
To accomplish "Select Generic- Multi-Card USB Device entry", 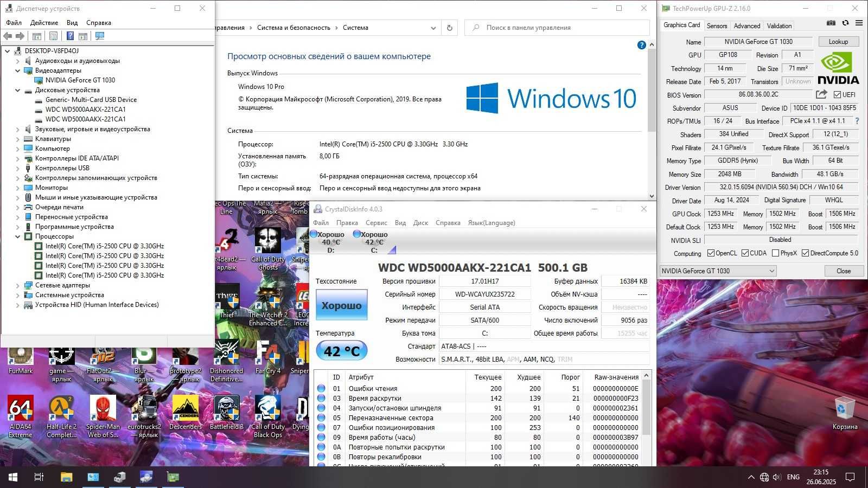I will 91,100.
